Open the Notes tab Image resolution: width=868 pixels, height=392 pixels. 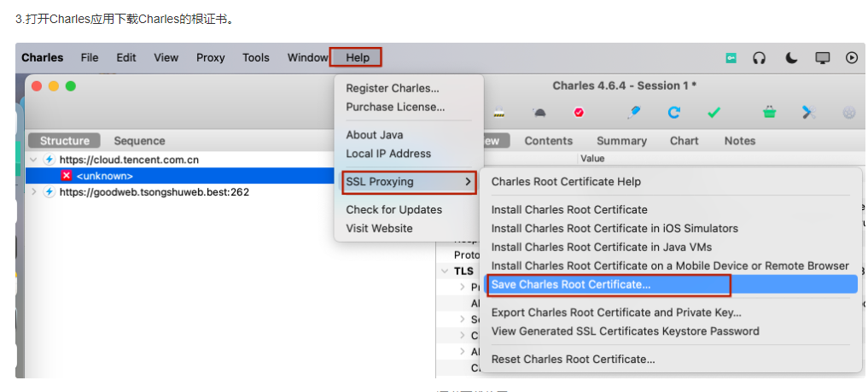740,141
